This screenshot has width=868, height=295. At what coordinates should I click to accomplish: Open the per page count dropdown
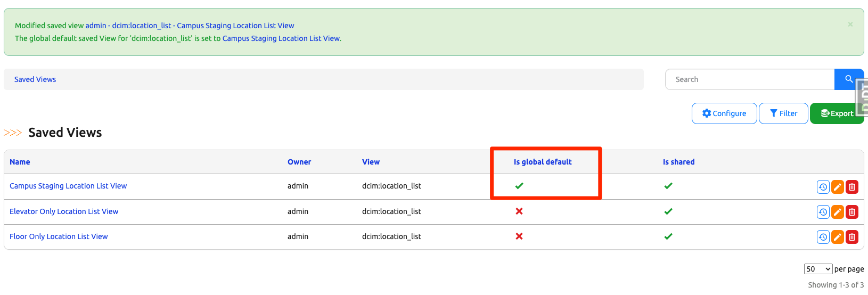pyautogui.click(x=818, y=269)
